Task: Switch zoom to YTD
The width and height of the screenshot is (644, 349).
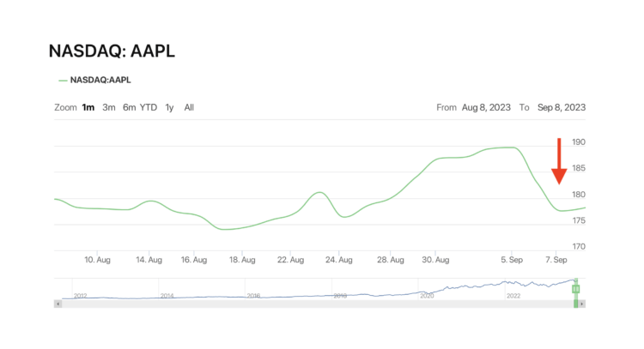Action: (149, 107)
